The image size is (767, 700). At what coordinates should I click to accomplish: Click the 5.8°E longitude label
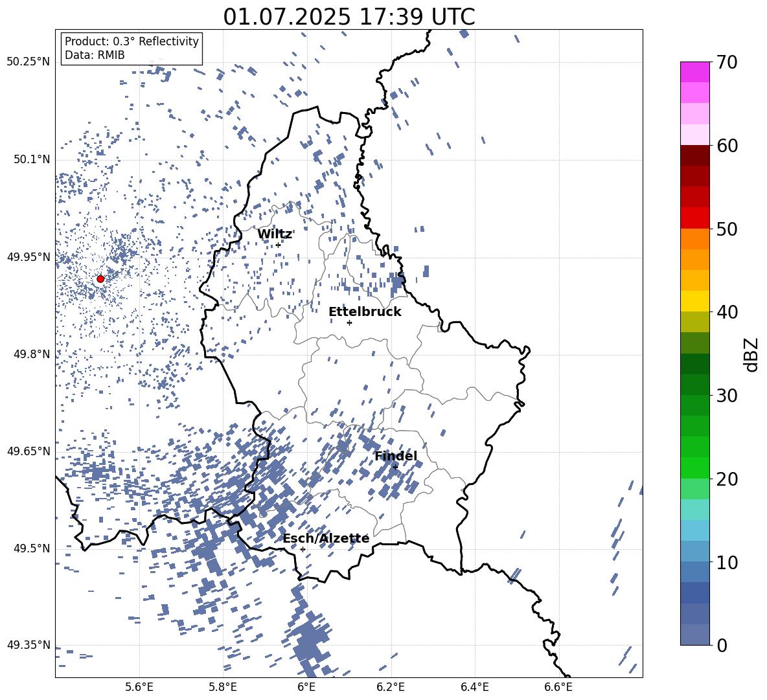(223, 687)
